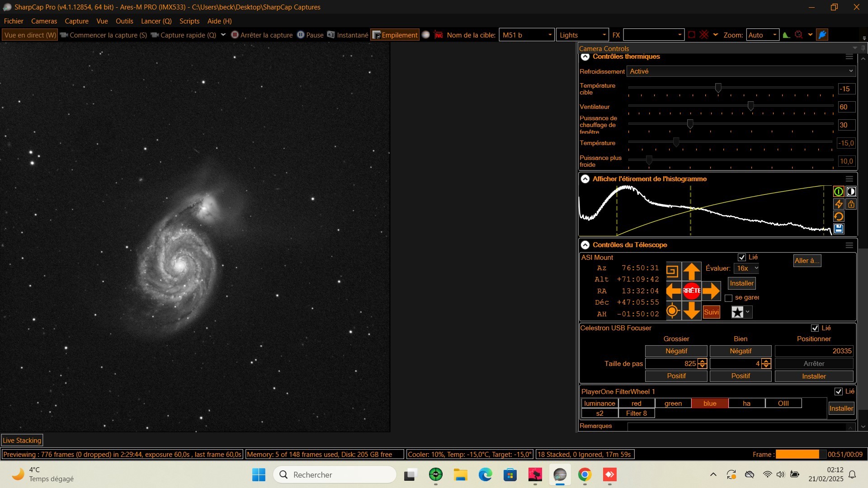The width and height of the screenshot is (868, 488).
Task: Click the red stop mount button
Action: coord(692,291)
